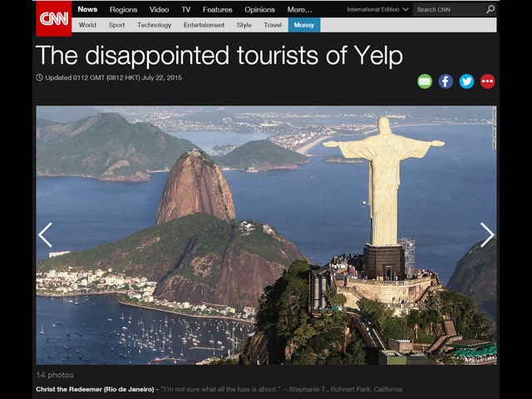This screenshot has height=399, width=532.
Task: Go to next gallery photo arrow
Action: [487, 234]
